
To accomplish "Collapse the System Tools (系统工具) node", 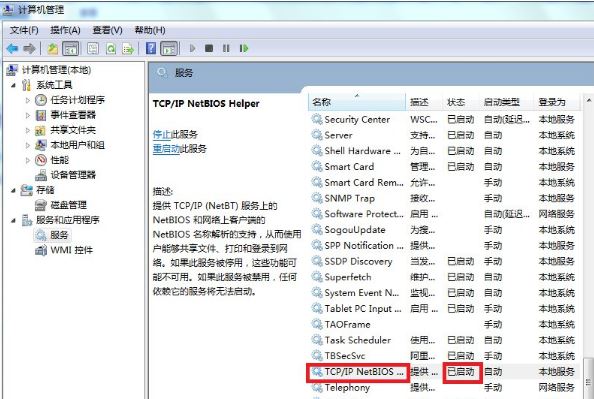I will [x=14, y=85].
